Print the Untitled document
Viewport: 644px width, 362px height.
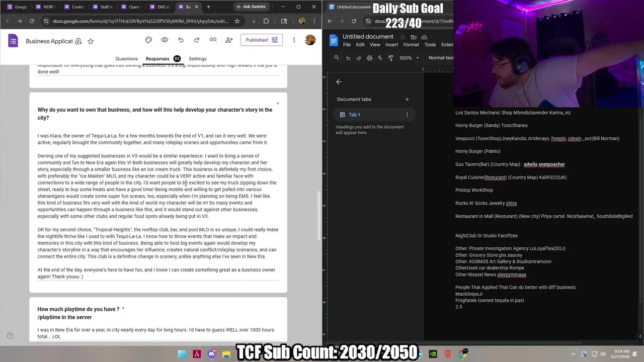(x=369, y=58)
